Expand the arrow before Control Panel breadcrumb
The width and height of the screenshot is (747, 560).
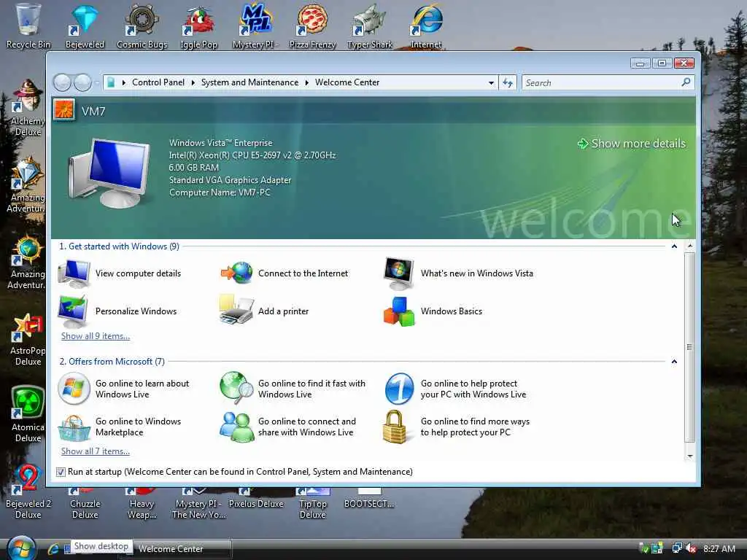(x=124, y=83)
